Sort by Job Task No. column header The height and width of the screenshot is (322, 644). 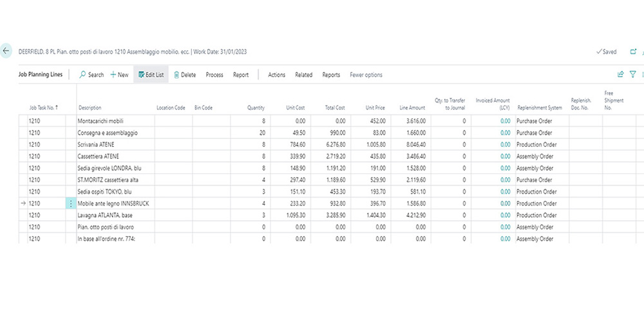(43, 108)
